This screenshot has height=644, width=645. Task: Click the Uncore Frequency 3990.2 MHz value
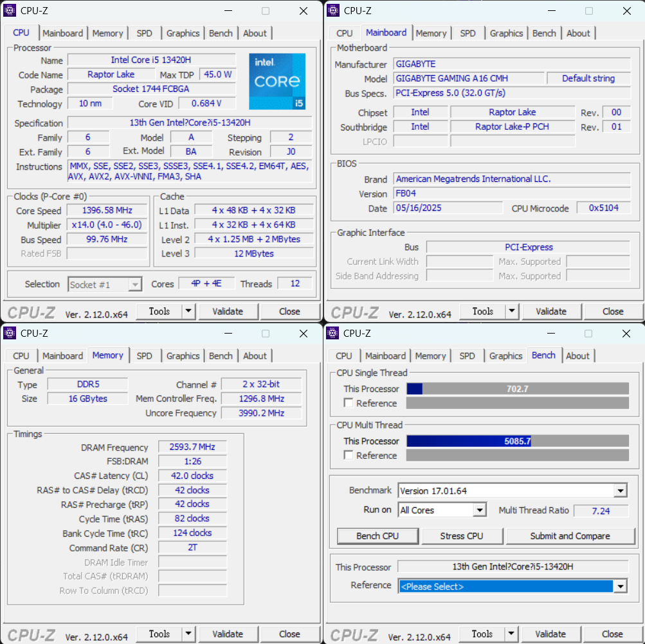click(x=261, y=413)
